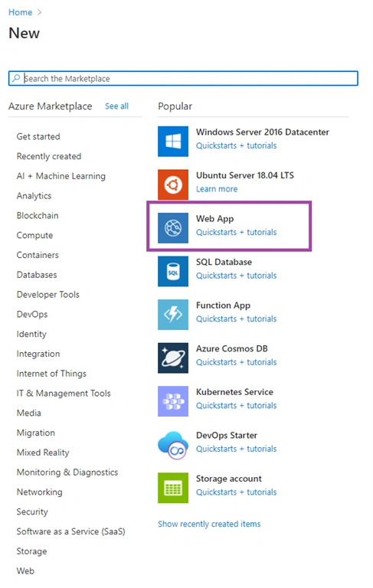Image resolution: width=373 pixels, height=588 pixels.
Task: Open See all Marketplace link
Action: point(116,106)
